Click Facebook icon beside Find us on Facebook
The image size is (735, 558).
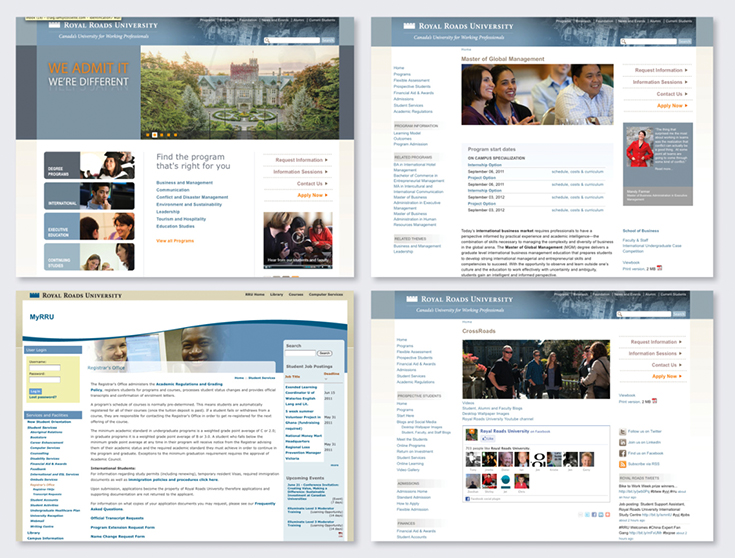[622, 453]
